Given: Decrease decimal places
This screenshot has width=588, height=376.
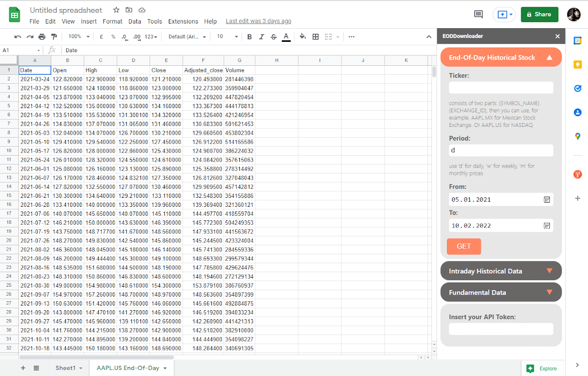Looking at the screenshot, I should point(125,37).
